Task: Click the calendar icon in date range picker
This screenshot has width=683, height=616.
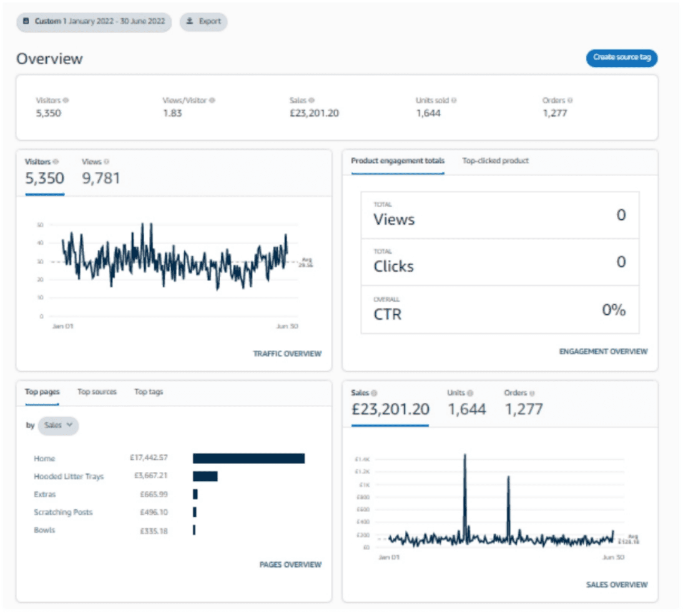Action: pos(26,21)
